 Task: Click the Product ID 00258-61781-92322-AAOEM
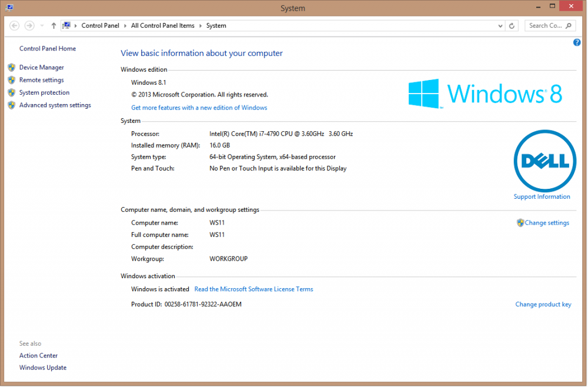(x=186, y=305)
